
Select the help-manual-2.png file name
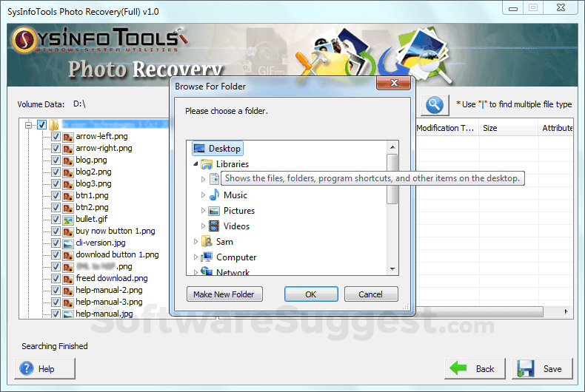109,290
